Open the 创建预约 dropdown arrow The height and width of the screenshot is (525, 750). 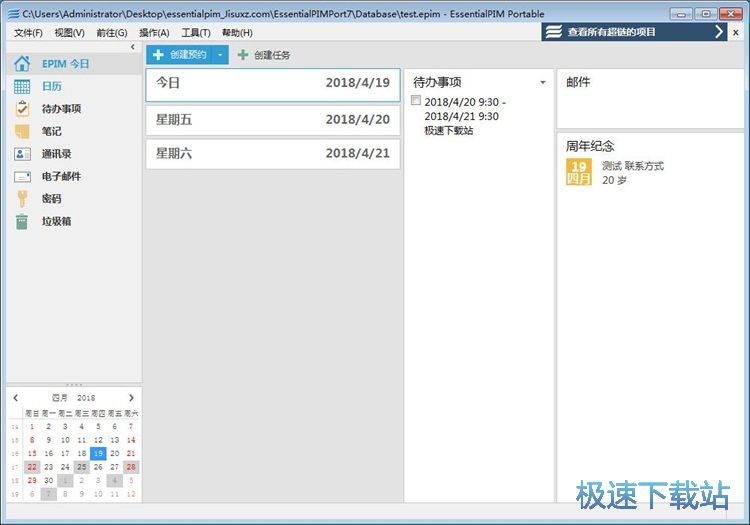tap(220, 55)
